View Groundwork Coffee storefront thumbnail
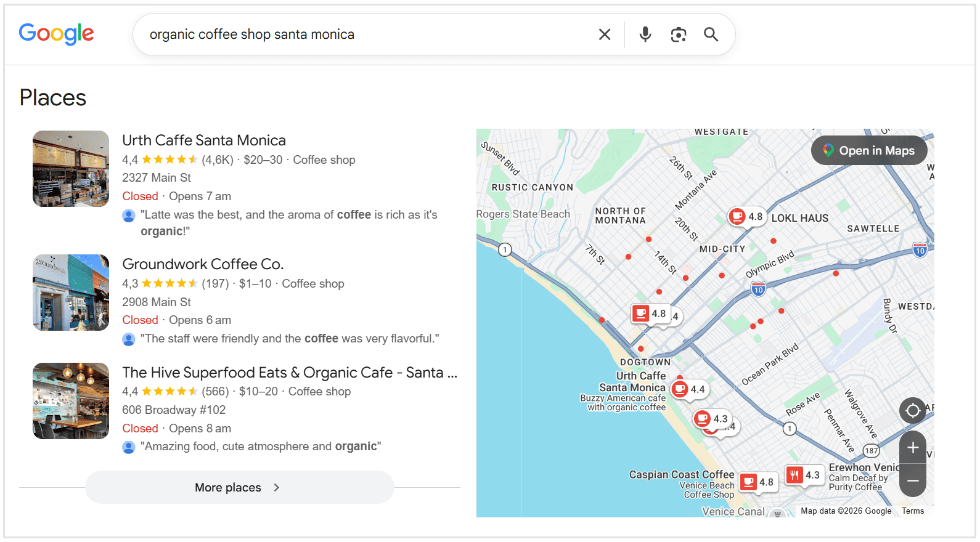This screenshot has width=980, height=542. 71,293
